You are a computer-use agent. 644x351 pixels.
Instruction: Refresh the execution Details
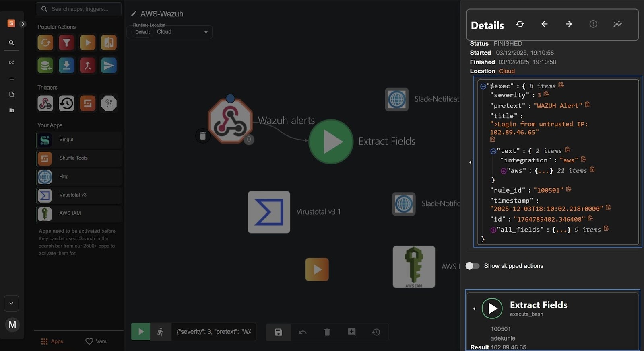click(x=520, y=24)
